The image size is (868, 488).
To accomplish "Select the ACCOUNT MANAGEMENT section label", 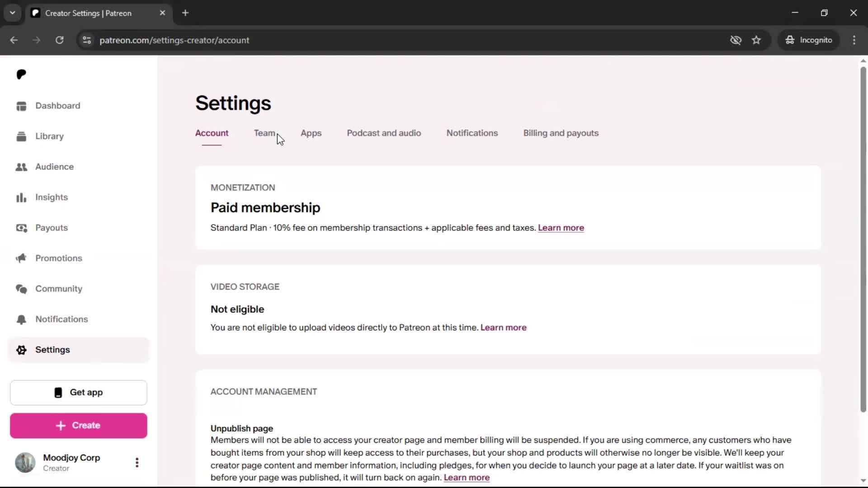I will pyautogui.click(x=264, y=392).
